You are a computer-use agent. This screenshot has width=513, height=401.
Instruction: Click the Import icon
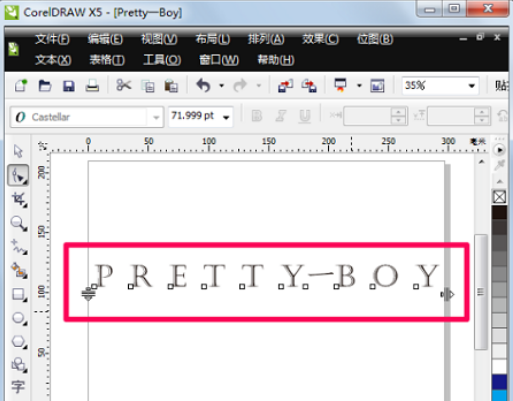tap(285, 86)
